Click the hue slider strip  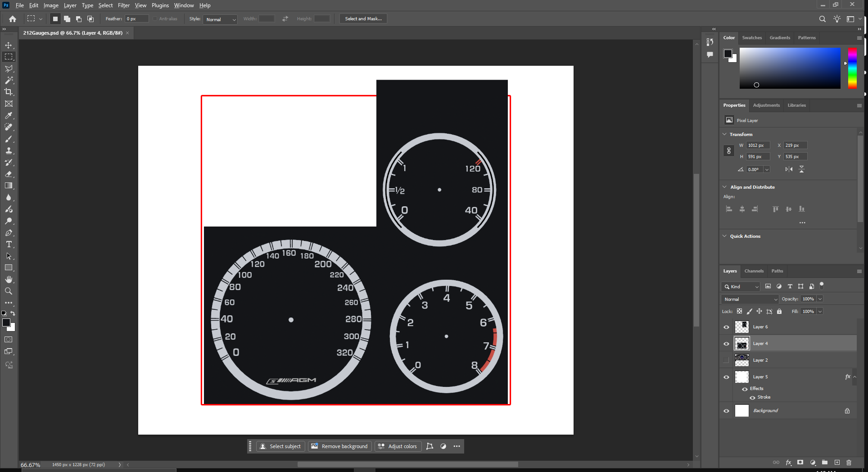coord(852,68)
